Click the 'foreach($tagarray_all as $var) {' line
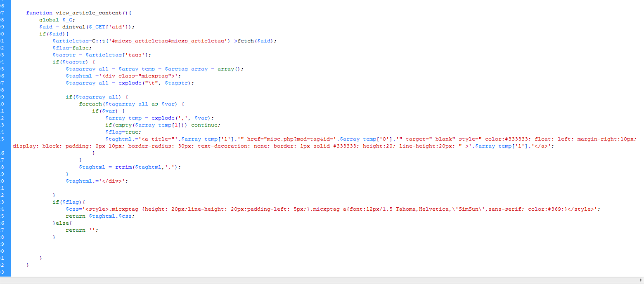This screenshot has width=644, height=284. tap(132, 104)
